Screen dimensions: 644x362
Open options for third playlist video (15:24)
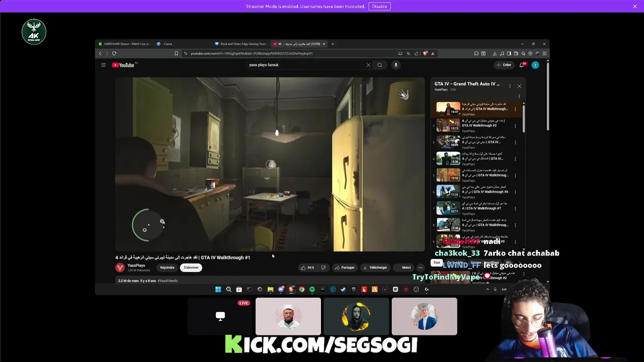pos(515,142)
